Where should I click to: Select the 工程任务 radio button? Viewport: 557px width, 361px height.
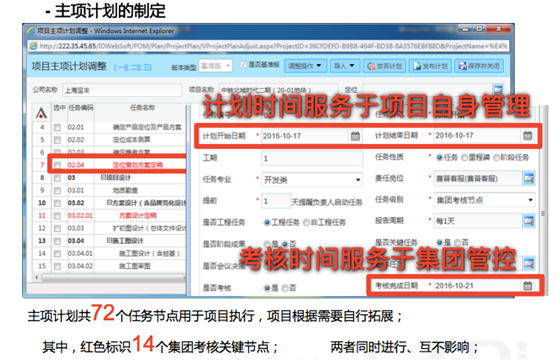click(267, 222)
